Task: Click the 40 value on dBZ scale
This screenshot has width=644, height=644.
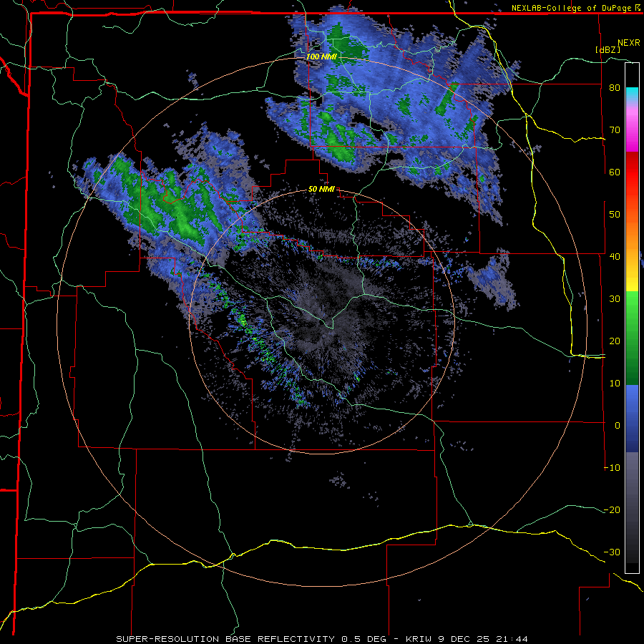Action: click(615, 257)
